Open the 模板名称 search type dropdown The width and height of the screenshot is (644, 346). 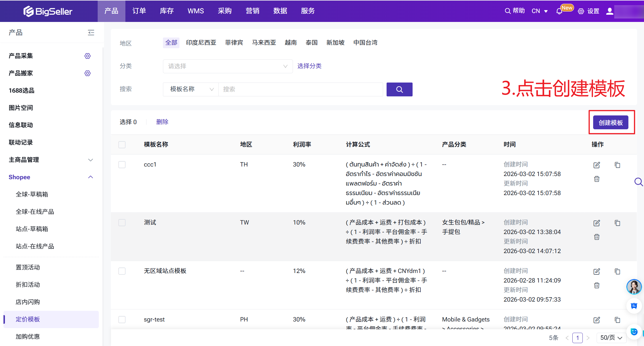pos(191,89)
